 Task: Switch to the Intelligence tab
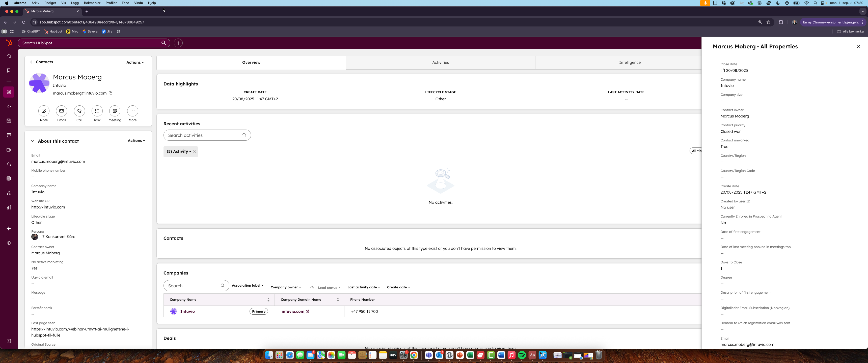(630, 63)
